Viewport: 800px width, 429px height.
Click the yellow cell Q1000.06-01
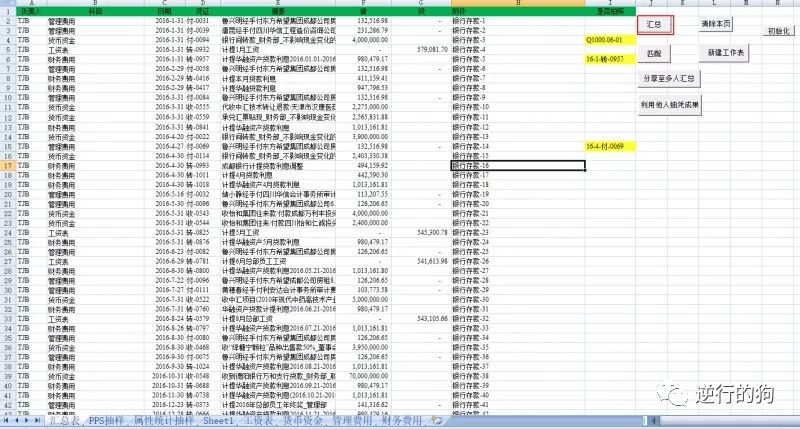point(610,40)
